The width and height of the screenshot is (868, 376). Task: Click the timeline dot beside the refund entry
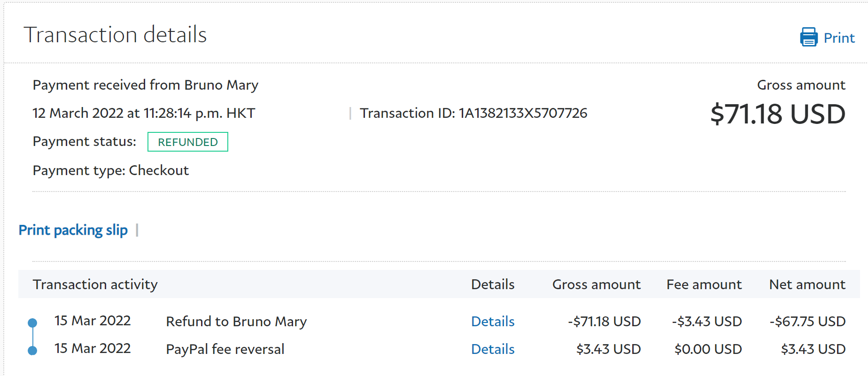[32, 322]
